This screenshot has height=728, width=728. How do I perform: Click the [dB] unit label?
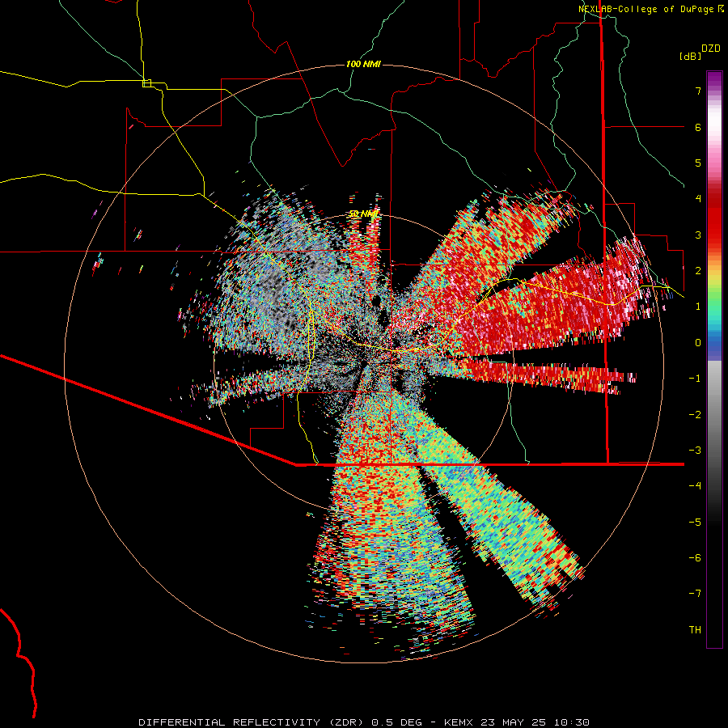coord(690,56)
